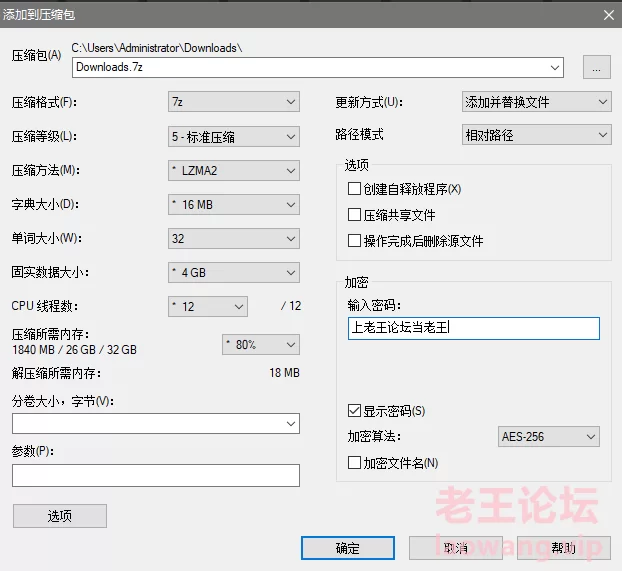Image resolution: width=622 pixels, height=571 pixels.
Task: Confirm with the 确定 button
Action: tap(347, 548)
